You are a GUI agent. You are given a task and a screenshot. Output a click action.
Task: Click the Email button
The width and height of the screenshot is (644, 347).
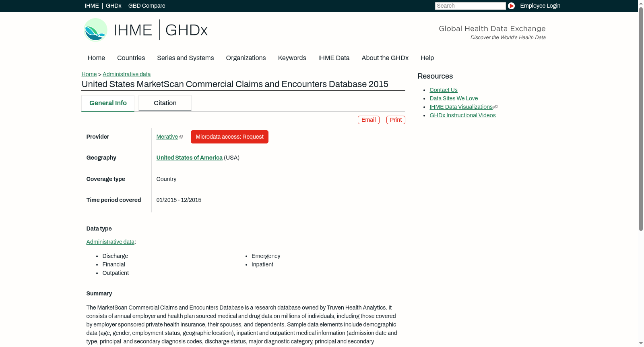coord(369,120)
